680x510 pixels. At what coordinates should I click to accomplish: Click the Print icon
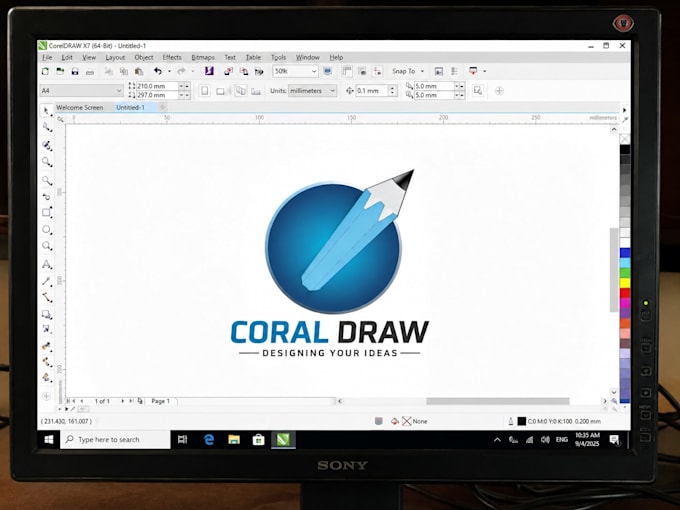(90, 71)
